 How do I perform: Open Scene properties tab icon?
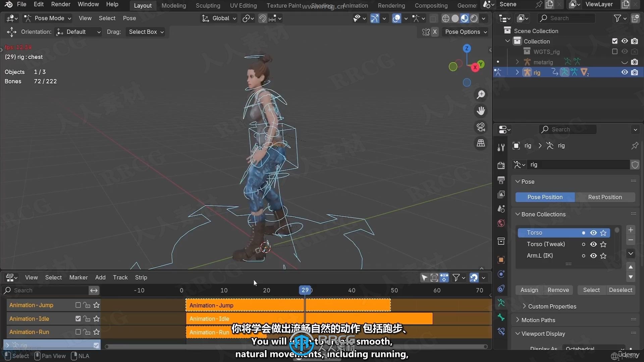501,209
